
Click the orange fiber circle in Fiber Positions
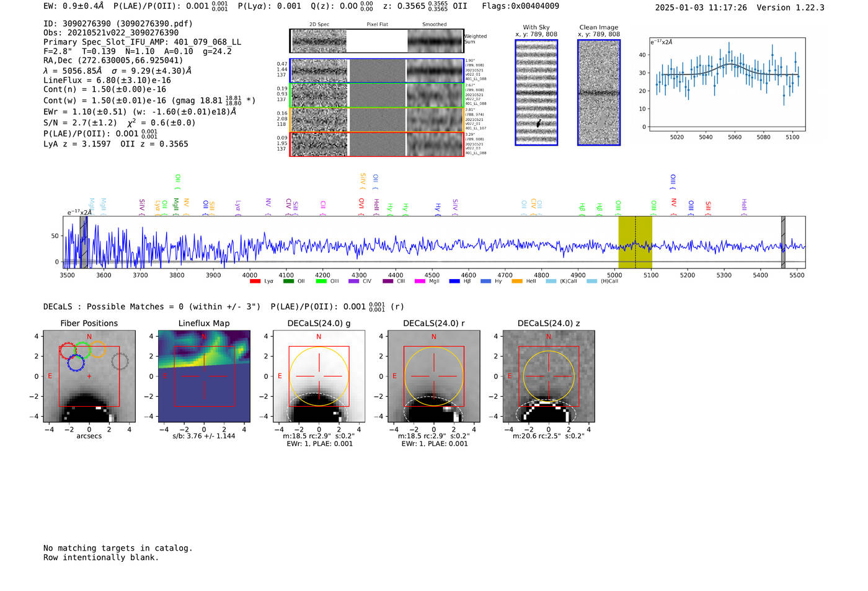[97, 349]
